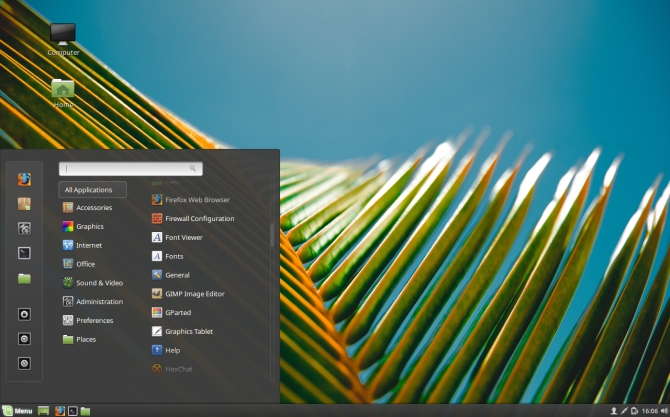Select the All Applications category
670x417 pixels.
(x=93, y=189)
